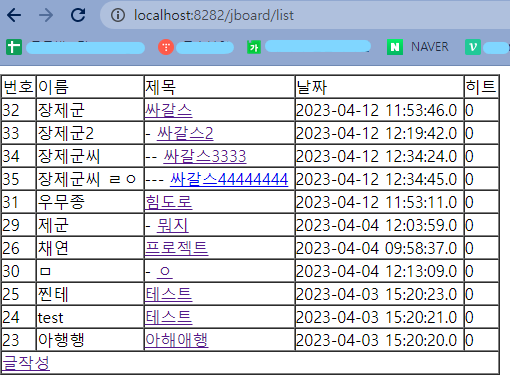The image size is (510, 380).
Task: Open the green V bookmark icon
Action: tap(473, 47)
